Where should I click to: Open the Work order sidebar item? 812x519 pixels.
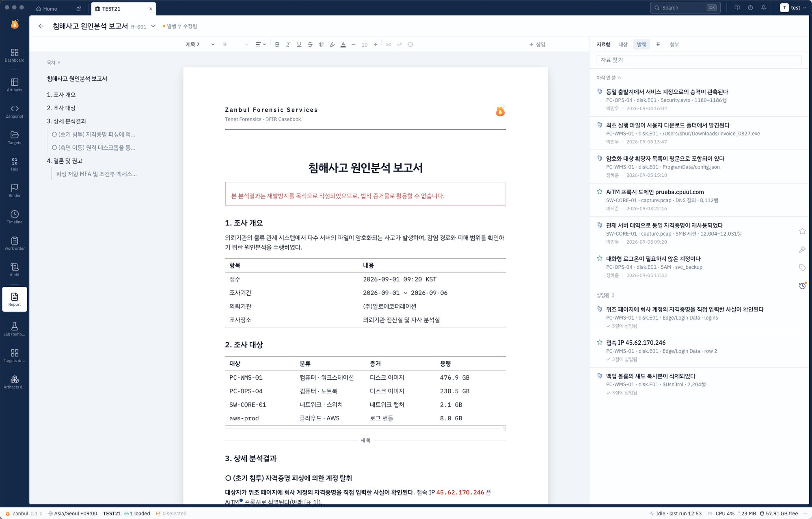(x=15, y=243)
